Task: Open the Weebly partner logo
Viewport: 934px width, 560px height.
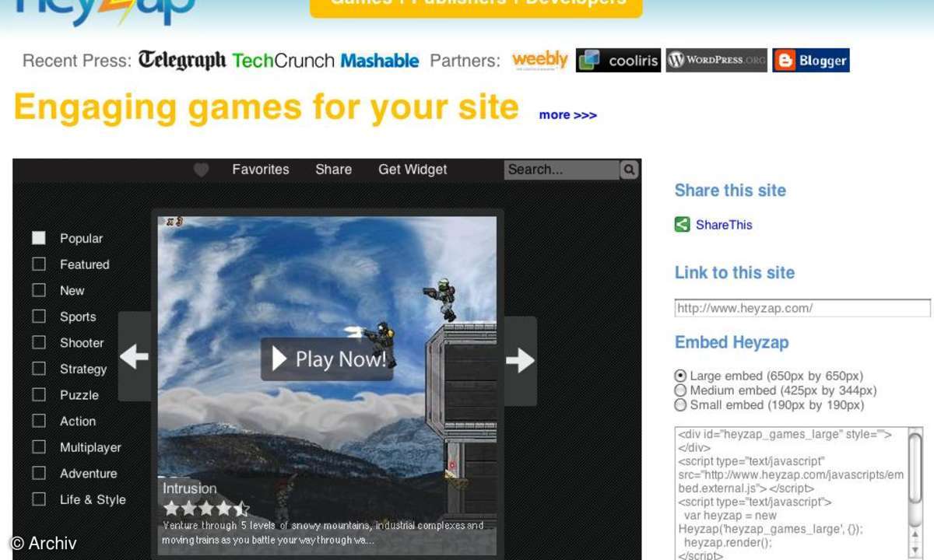Action: point(539,60)
